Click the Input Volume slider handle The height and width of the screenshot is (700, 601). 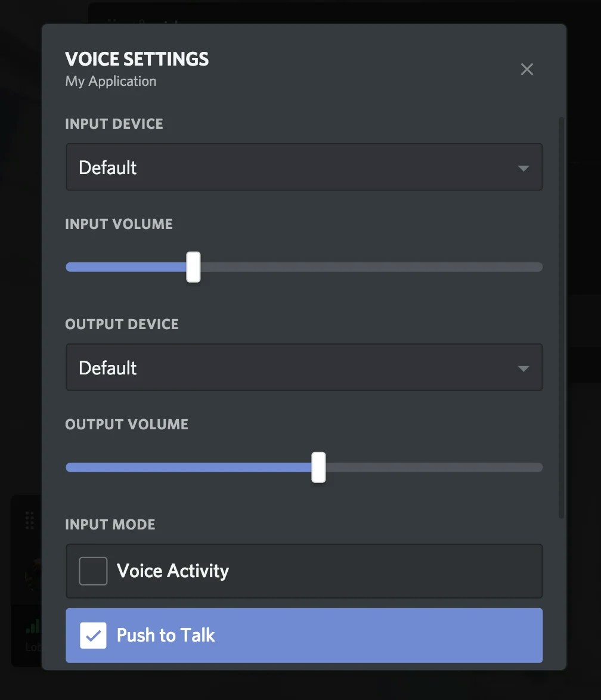tap(193, 267)
